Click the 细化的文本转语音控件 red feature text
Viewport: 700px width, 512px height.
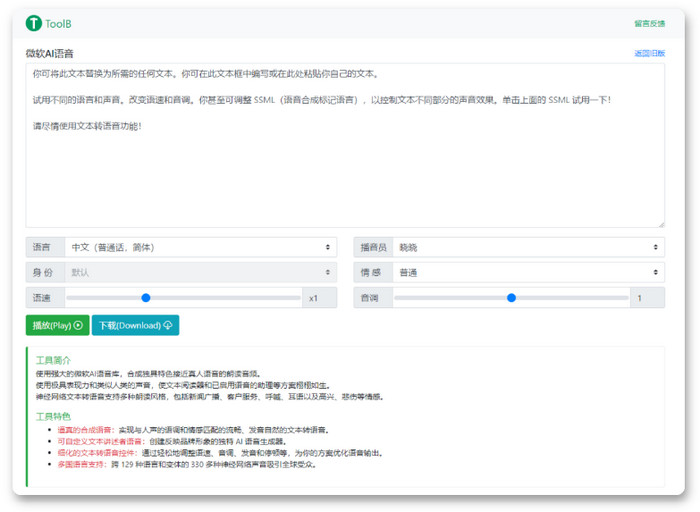[x=96, y=453]
